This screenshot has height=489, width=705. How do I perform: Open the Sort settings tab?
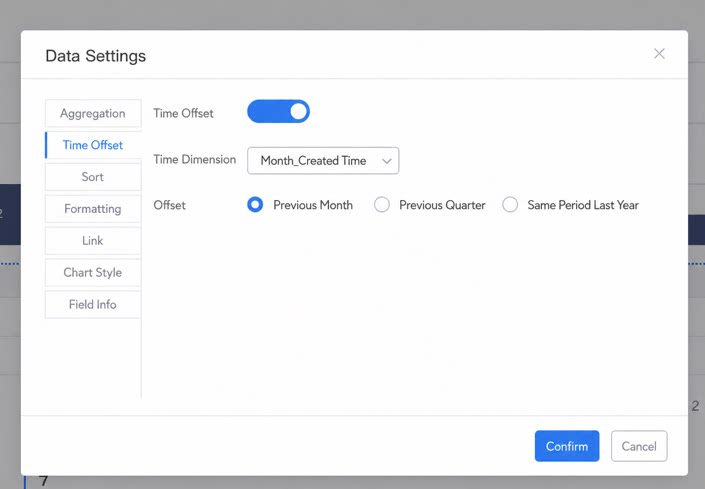tap(93, 177)
